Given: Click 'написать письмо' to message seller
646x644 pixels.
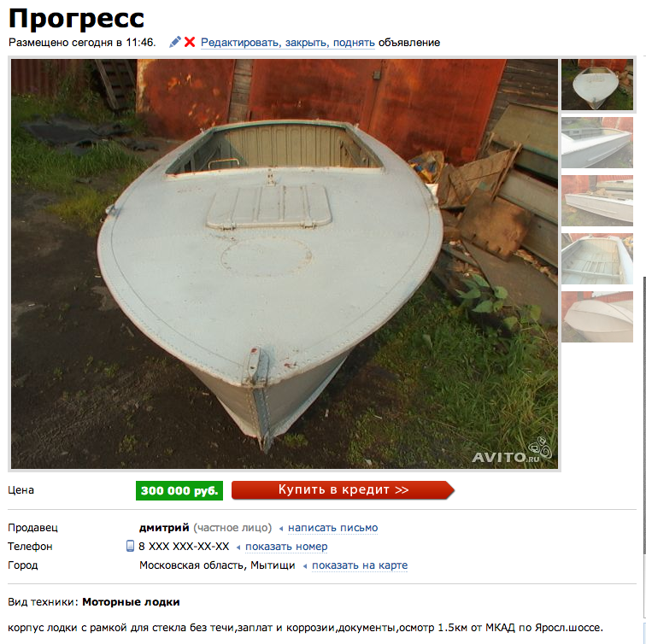Looking at the screenshot, I should [332, 528].
